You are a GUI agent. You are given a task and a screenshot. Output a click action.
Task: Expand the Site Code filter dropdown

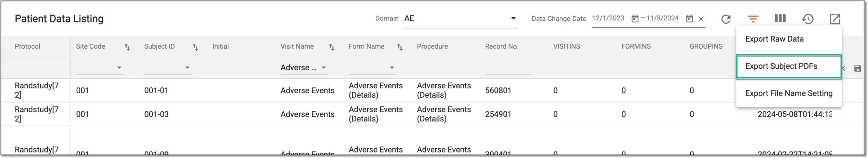pos(100,68)
